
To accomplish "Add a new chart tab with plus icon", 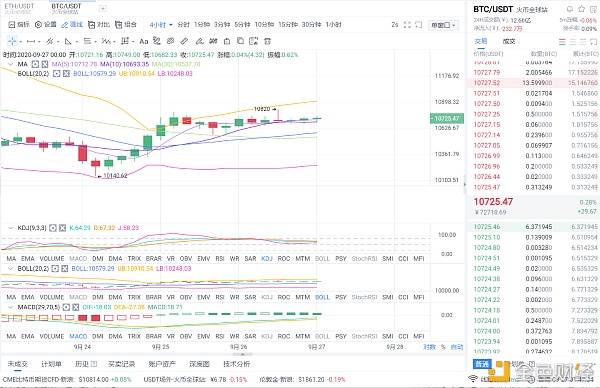I will [x=103, y=8].
